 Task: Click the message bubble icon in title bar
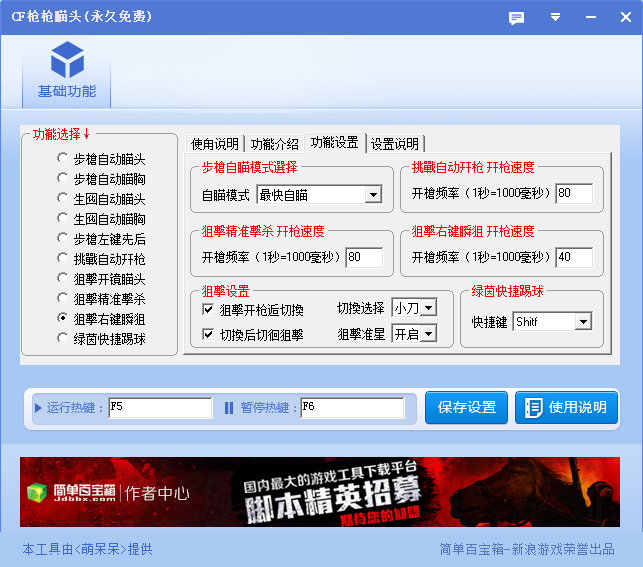click(516, 18)
